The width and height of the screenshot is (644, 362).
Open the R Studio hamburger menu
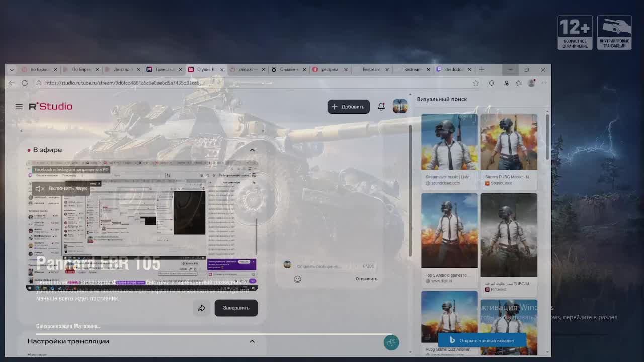[19, 107]
